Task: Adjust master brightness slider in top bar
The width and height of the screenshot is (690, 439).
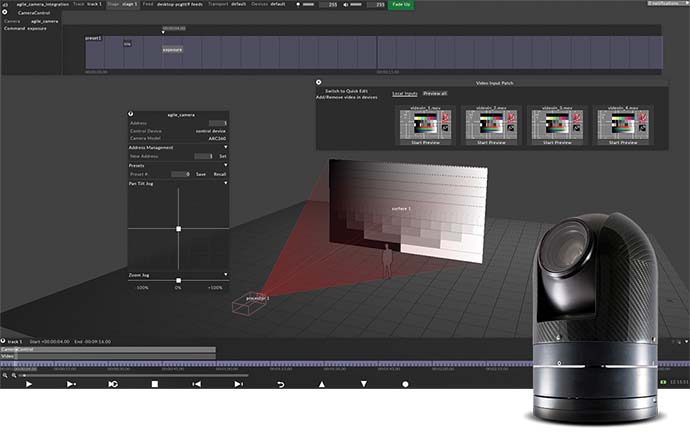Action: 308,4
